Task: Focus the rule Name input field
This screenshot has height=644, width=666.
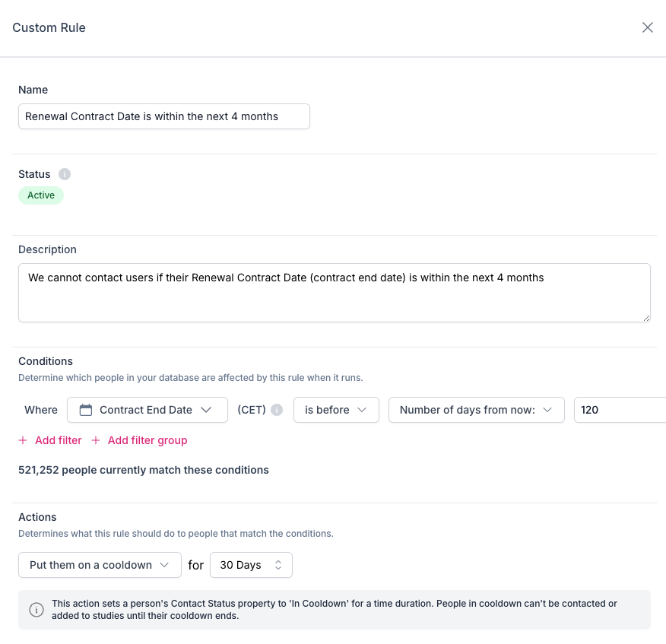Action: [163, 116]
